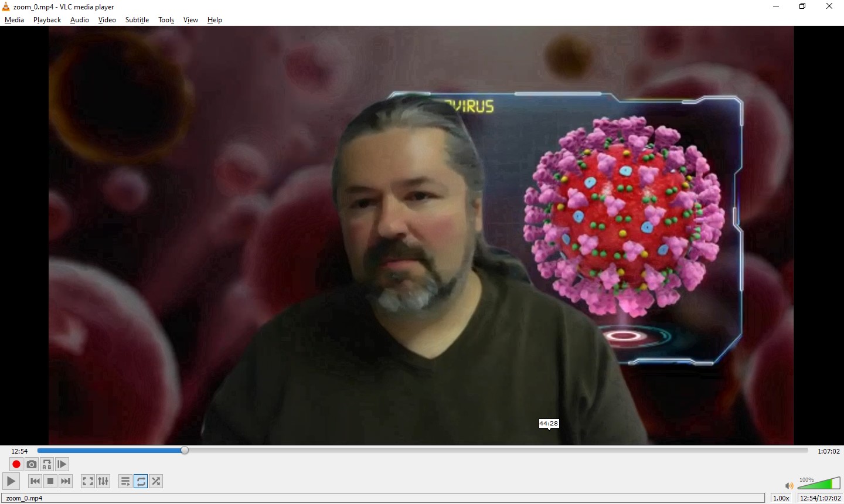
Task: Click the A-B loop button
Action: [47, 465]
